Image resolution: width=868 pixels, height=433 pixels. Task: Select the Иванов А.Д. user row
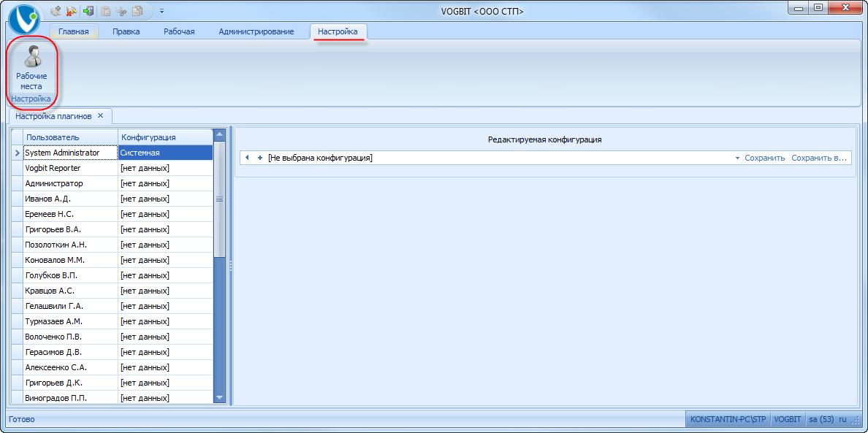(70, 199)
